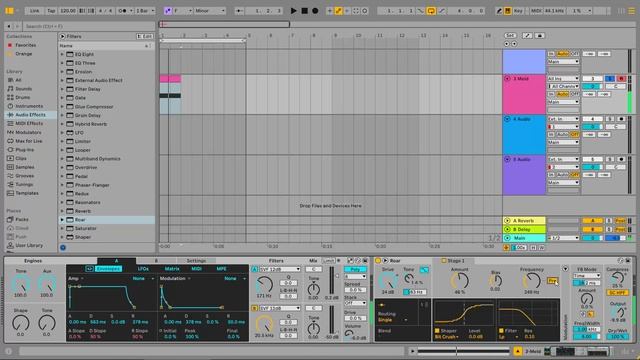Select Audio Effects in the library

31,115
